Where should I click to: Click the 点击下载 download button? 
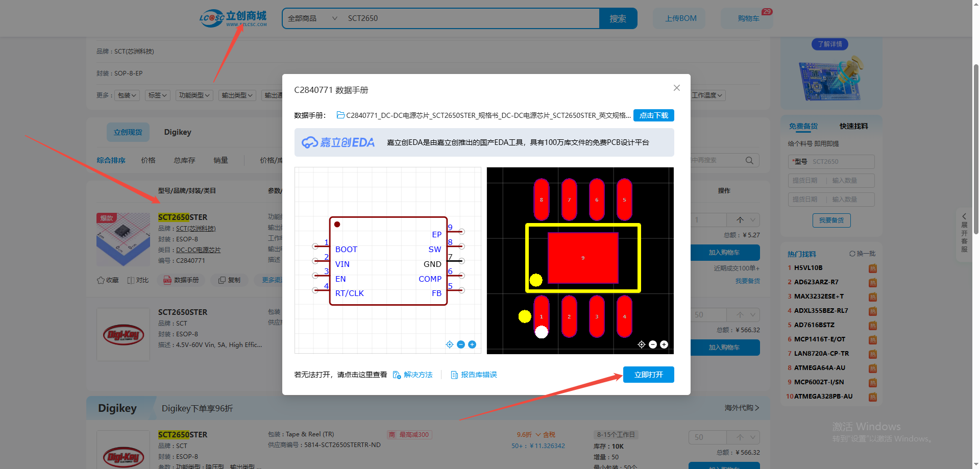click(x=653, y=115)
